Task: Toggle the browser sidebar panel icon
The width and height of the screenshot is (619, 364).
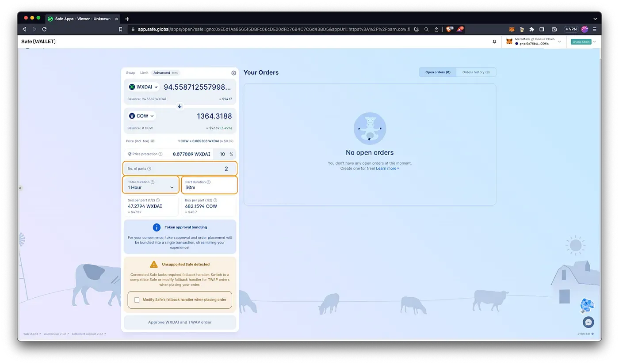Action: [542, 29]
